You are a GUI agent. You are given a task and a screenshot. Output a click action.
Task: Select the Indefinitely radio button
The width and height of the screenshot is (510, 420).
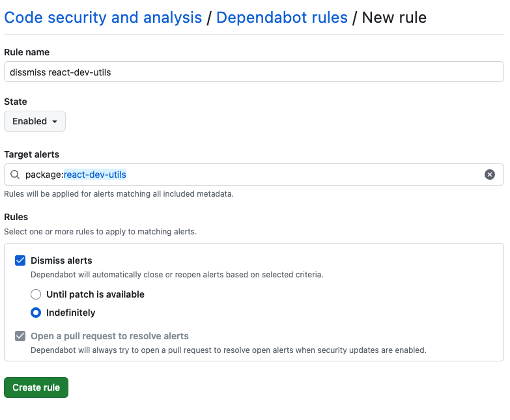[x=36, y=313]
